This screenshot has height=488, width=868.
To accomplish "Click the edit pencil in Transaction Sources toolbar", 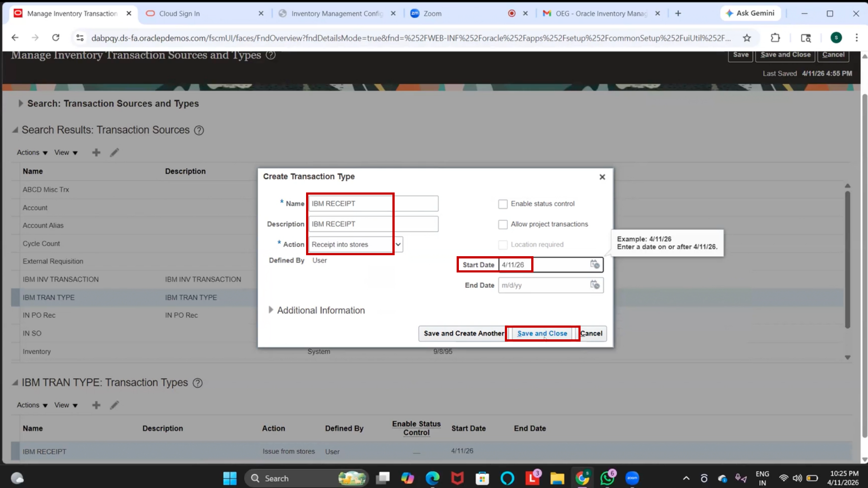I will coord(114,153).
